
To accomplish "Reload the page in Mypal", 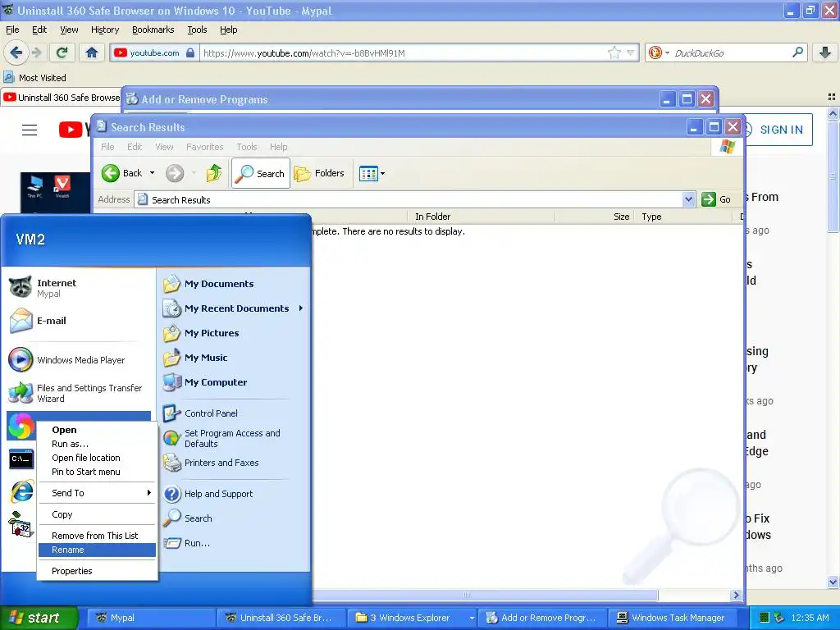I will pos(62,52).
